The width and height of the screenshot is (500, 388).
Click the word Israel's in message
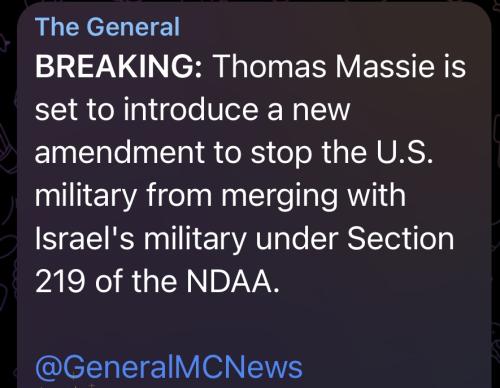(x=85, y=239)
